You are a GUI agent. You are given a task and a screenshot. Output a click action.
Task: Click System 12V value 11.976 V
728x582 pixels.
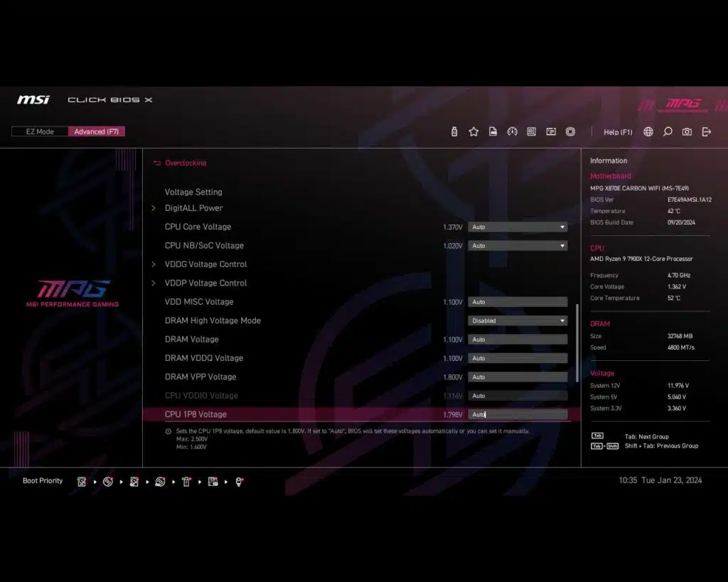point(678,386)
